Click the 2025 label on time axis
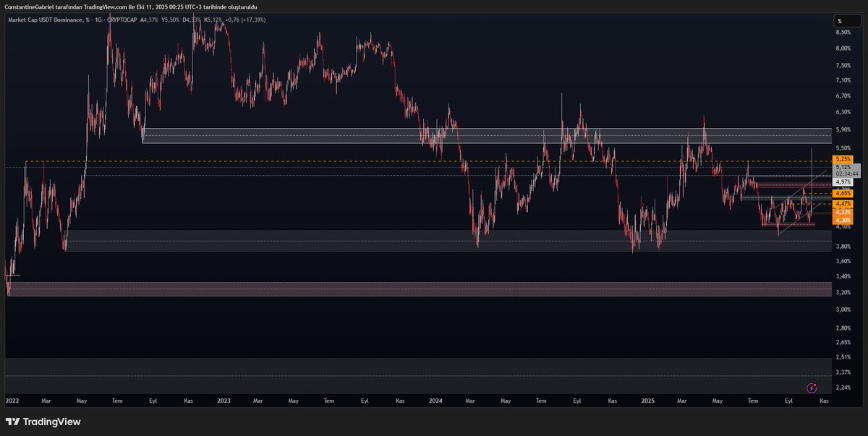868x436 pixels. click(647, 400)
